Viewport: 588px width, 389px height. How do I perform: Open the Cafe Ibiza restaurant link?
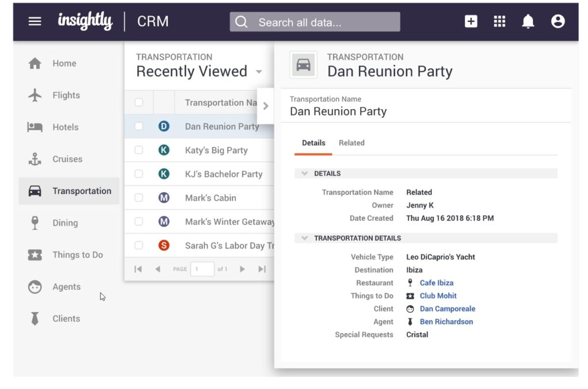click(x=436, y=283)
